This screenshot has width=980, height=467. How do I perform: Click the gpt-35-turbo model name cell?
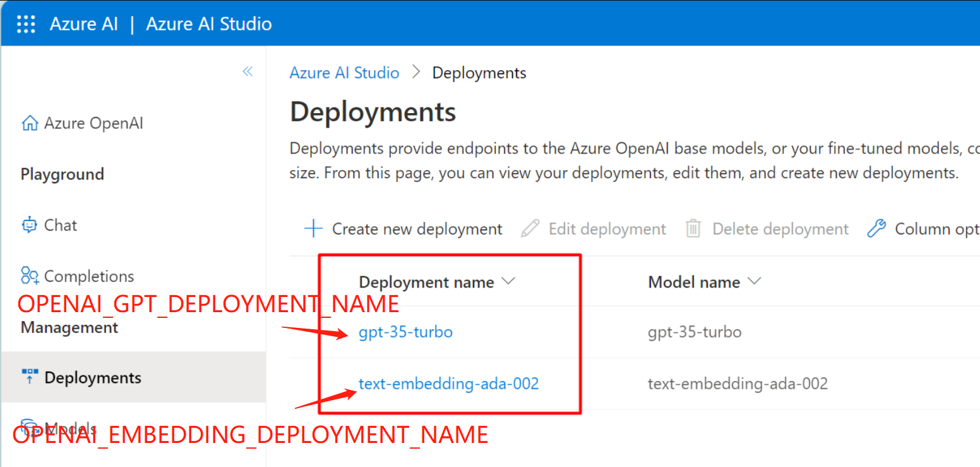coord(695,332)
